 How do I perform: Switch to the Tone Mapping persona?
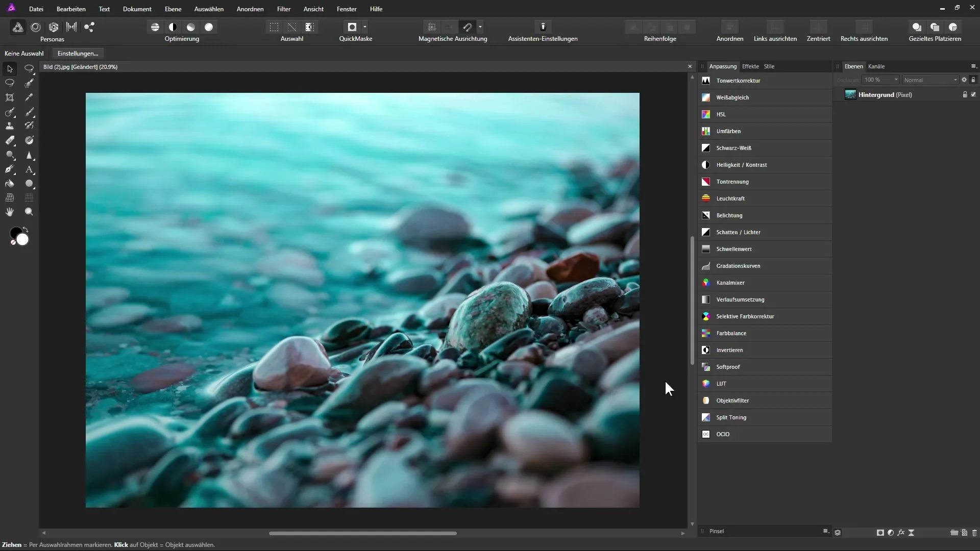click(71, 27)
